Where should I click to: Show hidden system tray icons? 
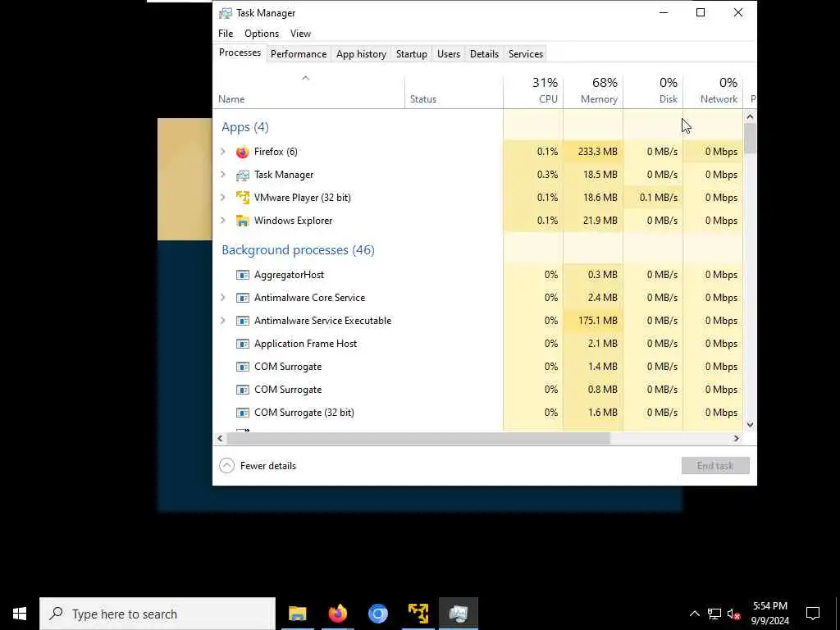694,614
